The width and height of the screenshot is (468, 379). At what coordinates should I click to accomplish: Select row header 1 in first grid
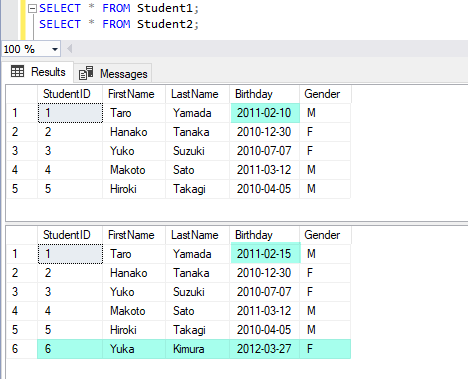tap(22, 113)
